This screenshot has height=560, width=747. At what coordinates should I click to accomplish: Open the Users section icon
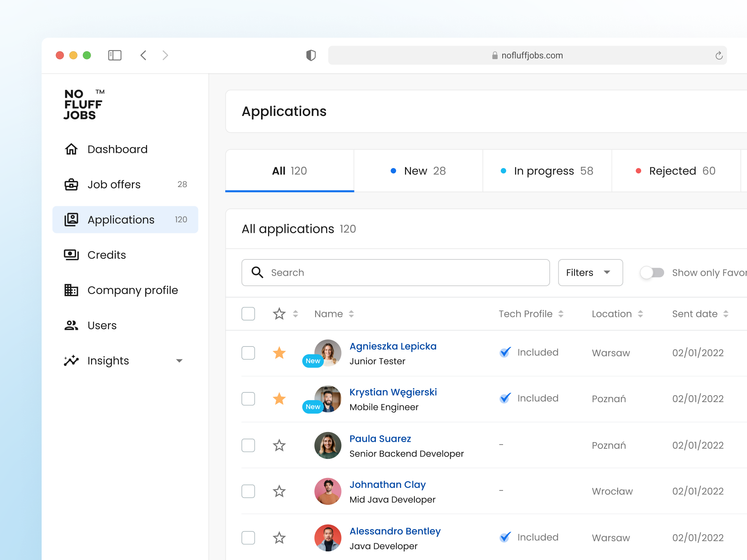click(x=71, y=325)
